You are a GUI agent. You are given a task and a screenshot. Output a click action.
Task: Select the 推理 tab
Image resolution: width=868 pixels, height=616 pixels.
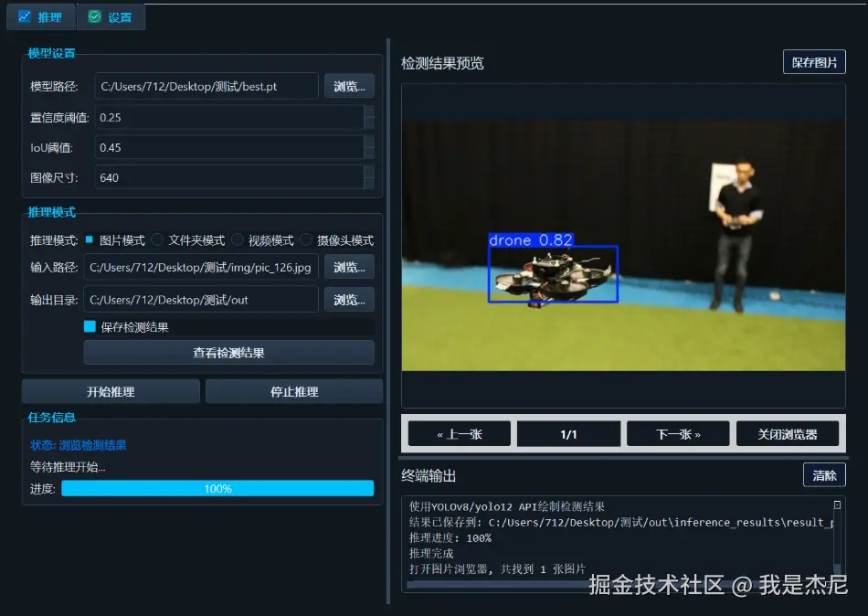tap(41, 16)
